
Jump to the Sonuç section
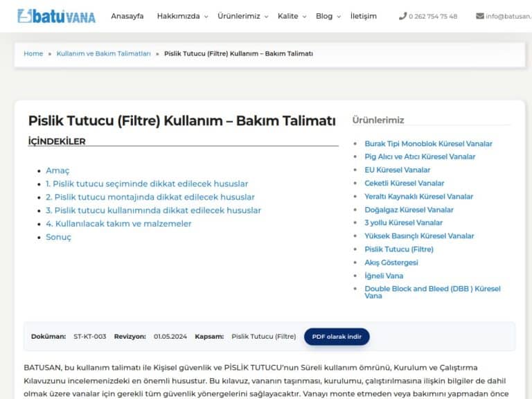[x=59, y=237]
